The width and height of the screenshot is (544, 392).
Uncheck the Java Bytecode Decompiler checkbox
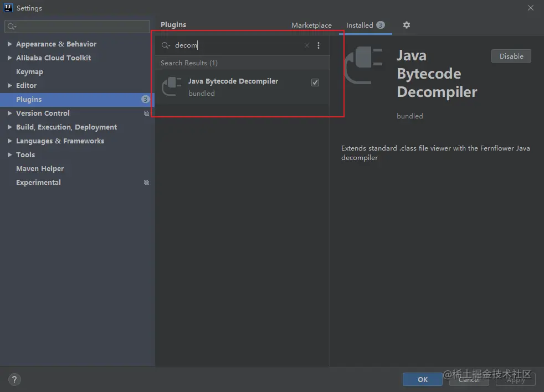(x=315, y=82)
